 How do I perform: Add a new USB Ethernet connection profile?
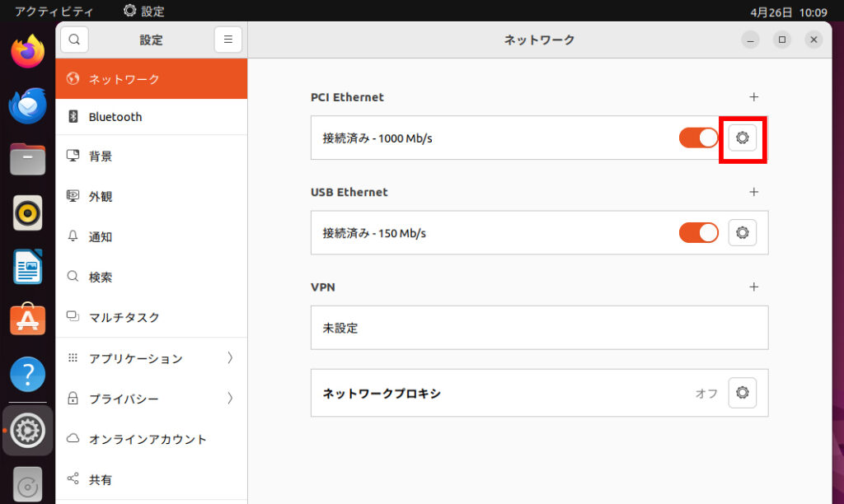pyautogui.click(x=753, y=192)
